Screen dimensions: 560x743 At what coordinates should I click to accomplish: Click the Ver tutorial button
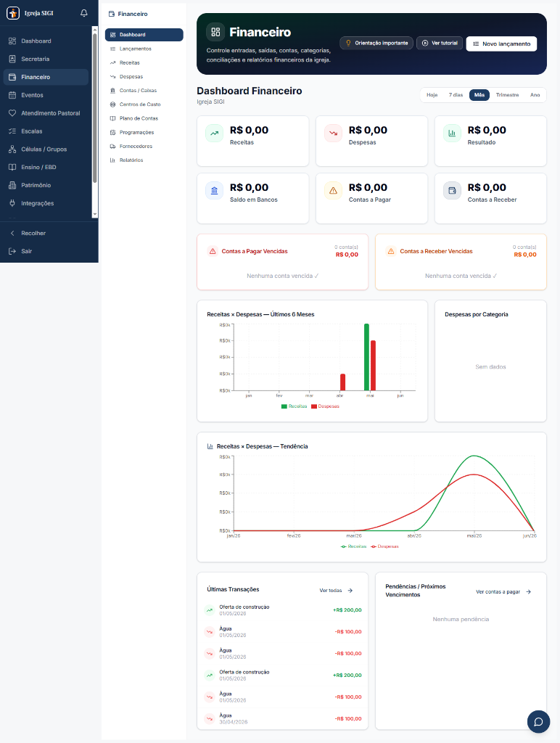click(x=440, y=43)
